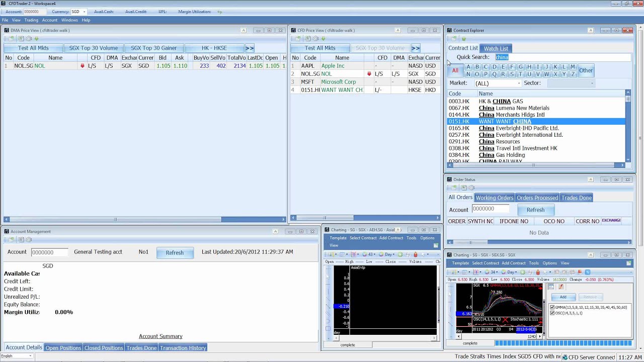Uncheck the GMMA indicator checkbox
The width and height of the screenshot is (644, 362).
click(x=552, y=307)
